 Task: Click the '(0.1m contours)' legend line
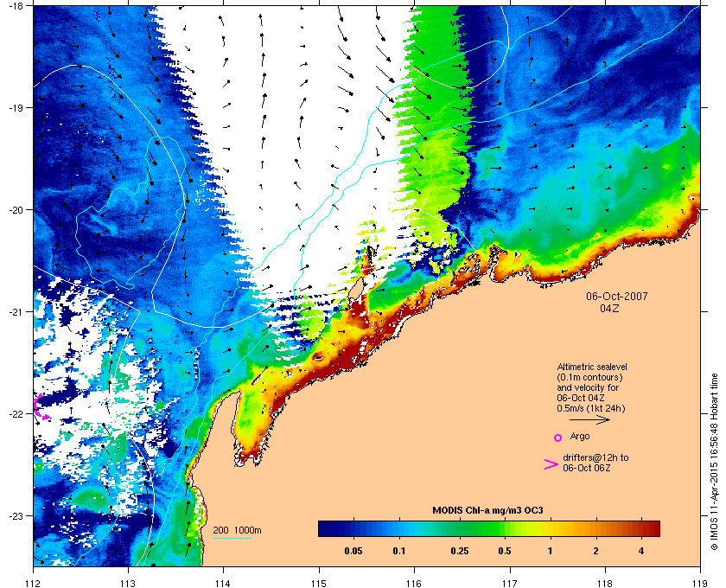click(x=589, y=377)
